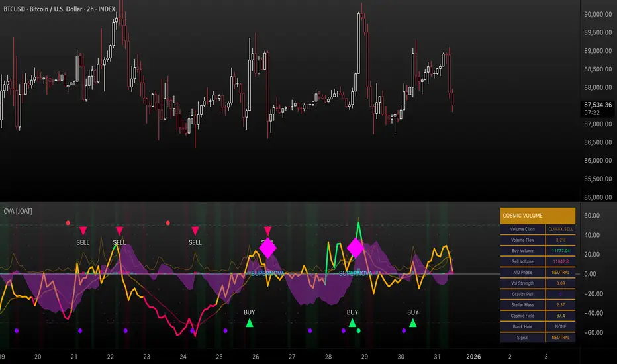Click the Sell Volume value 11042.8
Screen dimensions: 617x364
tap(560, 261)
